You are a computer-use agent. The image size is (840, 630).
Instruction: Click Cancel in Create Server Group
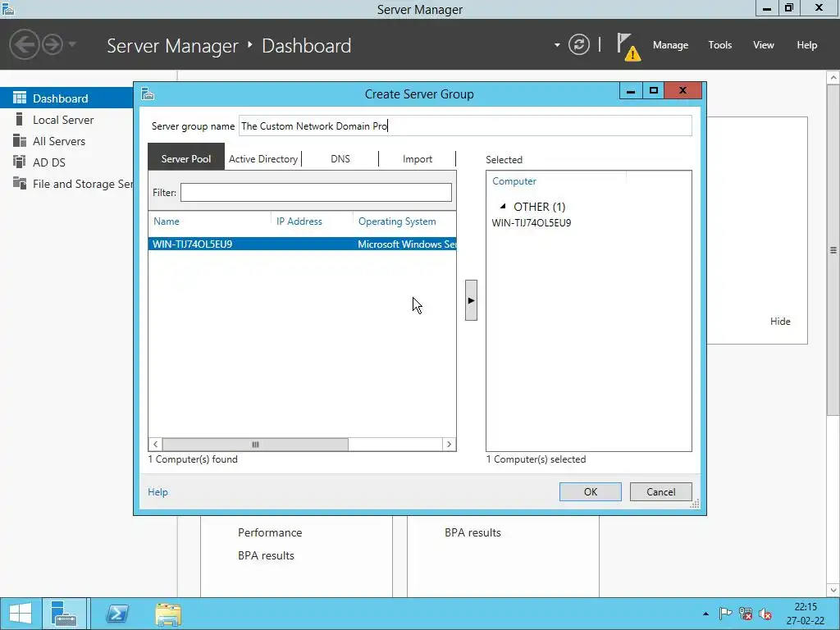pos(660,492)
